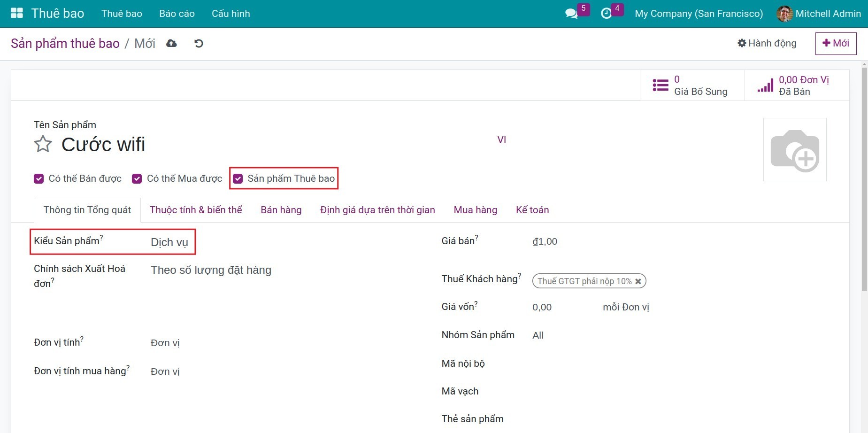Mark product as favorite with star
Image resolution: width=868 pixels, height=433 pixels.
[x=43, y=144]
